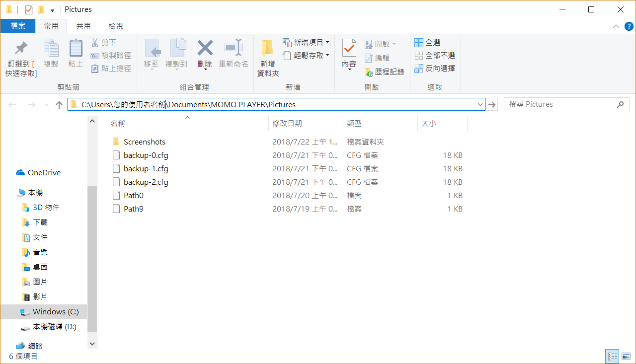Viewport: 636px width, 364px height.
Task: Click Select none (全部不選)
Action: click(x=435, y=56)
